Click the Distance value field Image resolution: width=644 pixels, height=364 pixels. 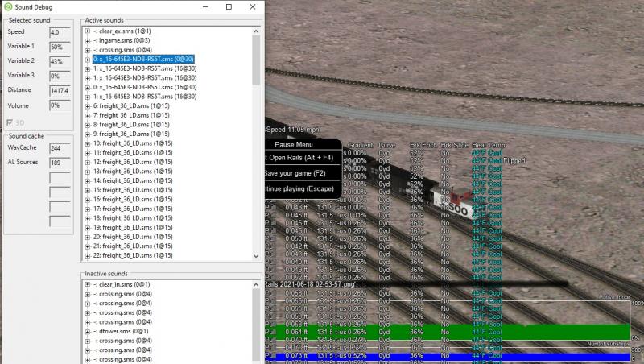pyautogui.click(x=60, y=90)
